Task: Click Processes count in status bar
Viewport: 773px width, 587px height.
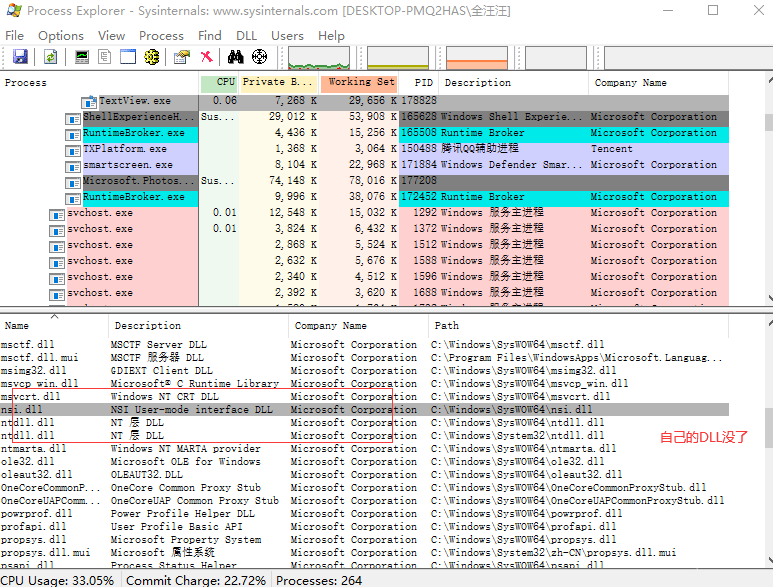Action: (x=319, y=581)
